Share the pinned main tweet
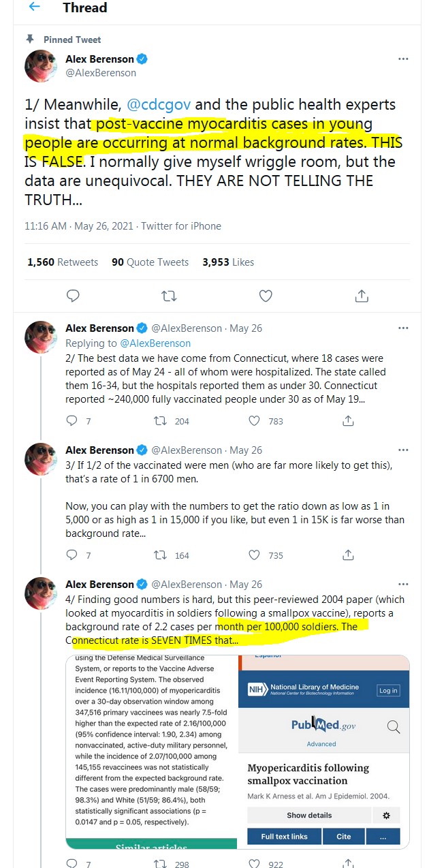The width and height of the screenshot is (429, 868). 362,296
